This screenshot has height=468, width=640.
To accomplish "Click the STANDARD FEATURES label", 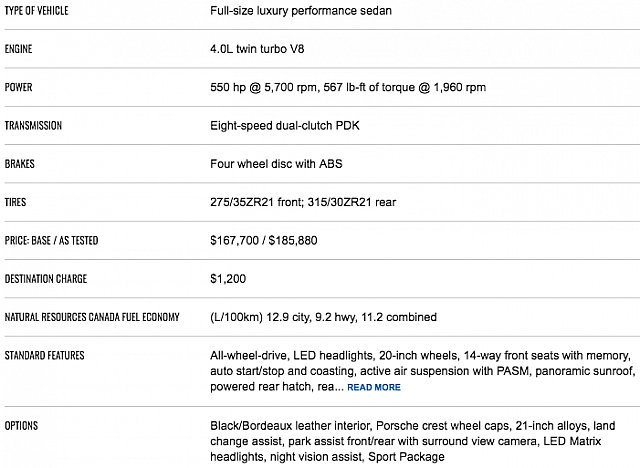I will pos(44,355).
